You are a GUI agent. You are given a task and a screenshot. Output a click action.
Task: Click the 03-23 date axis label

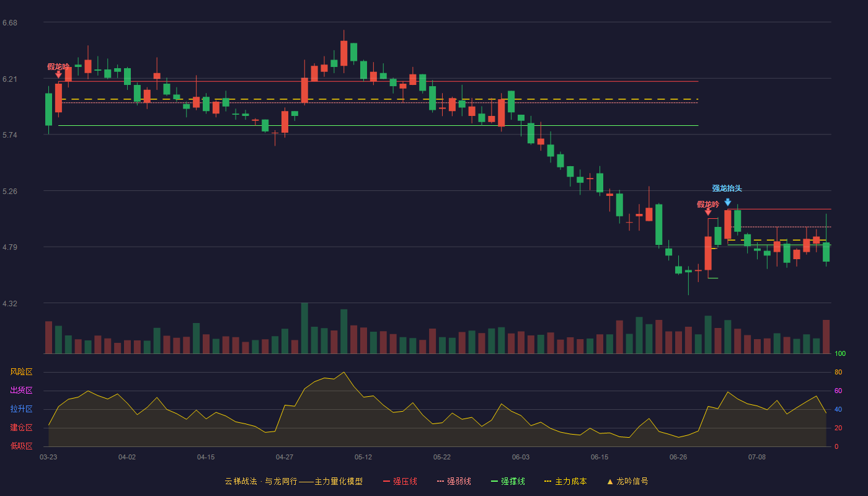coord(48,457)
